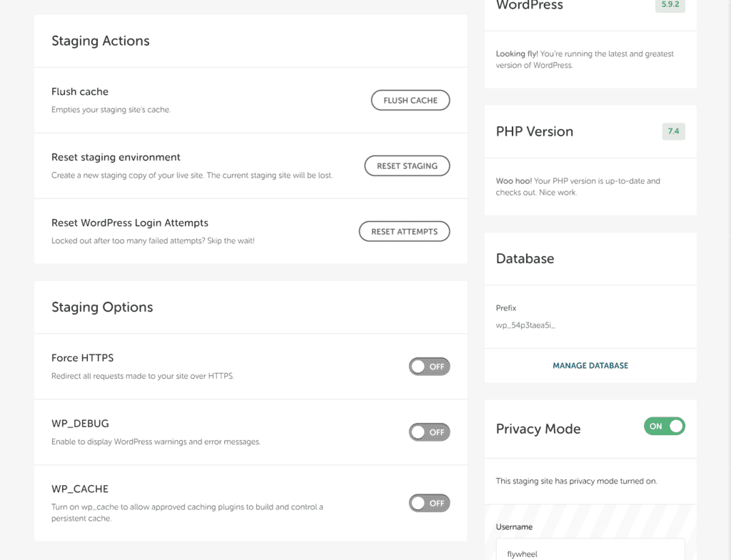The height and width of the screenshot is (560, 731).
Task: Click the Staging Actions heading
Action: 100,41
